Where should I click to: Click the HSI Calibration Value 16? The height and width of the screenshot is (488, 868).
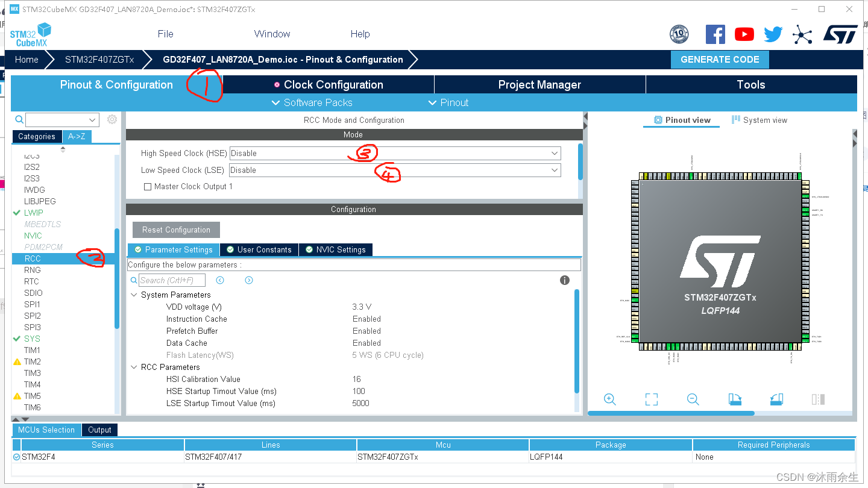tap(357, 379)
